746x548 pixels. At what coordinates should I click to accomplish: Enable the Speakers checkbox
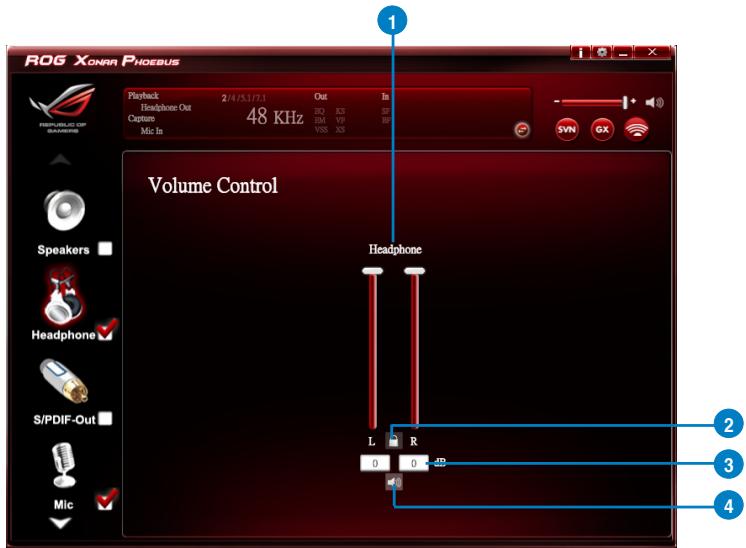pos(105,249)
